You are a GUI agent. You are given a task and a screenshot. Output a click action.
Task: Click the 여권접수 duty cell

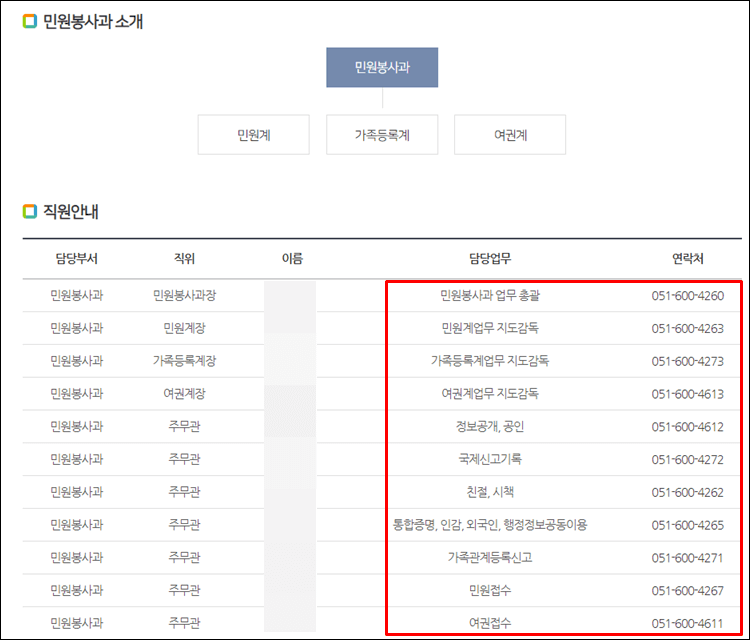pyautogui.click(x=490, y=623)
